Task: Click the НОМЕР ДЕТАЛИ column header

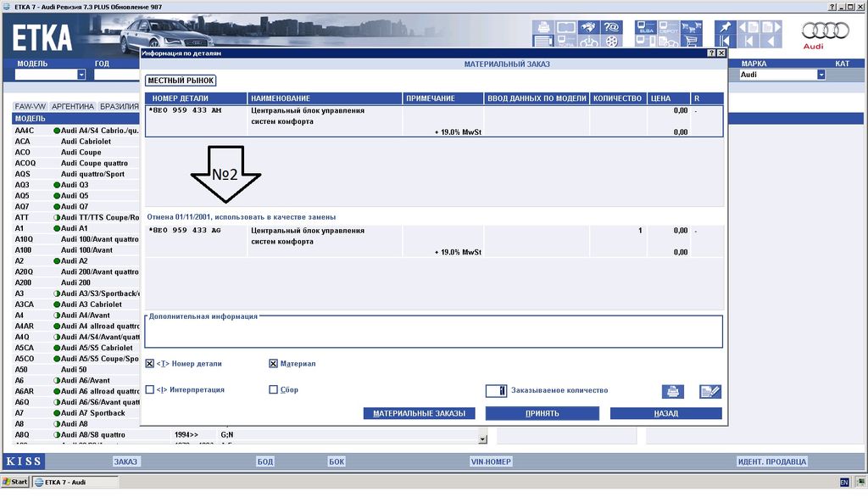Action: [196, 98]
